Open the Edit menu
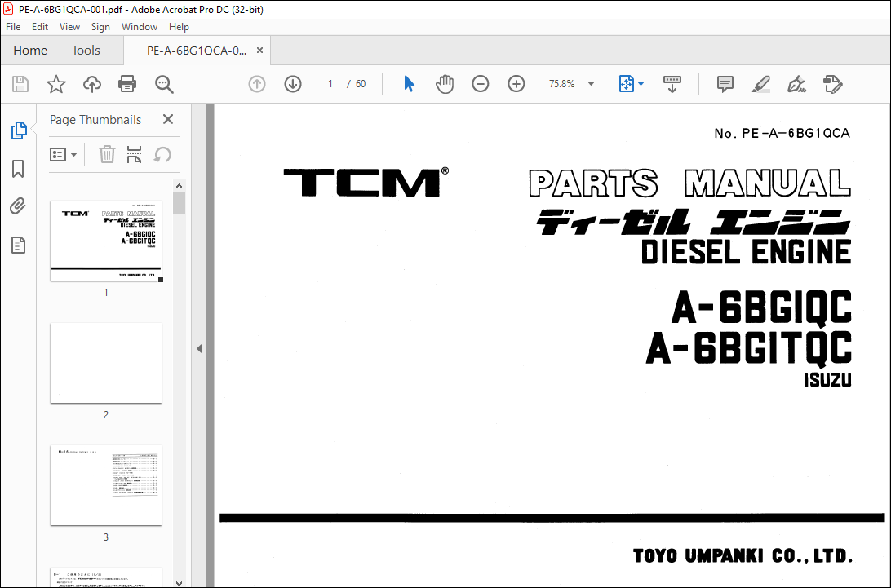 [x=40, y=27]
